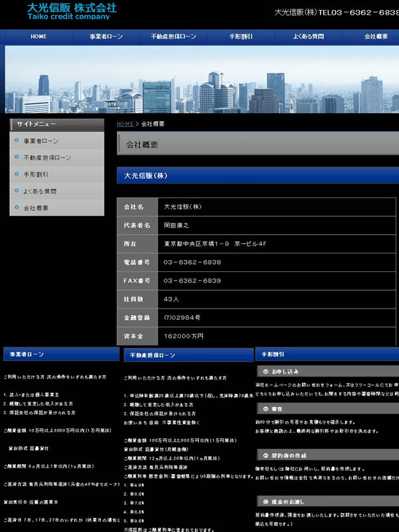Click address 東京都中央区京橋1-9 京一ビル4F
Image resolution: width=399 pixels, height=532 pixels.
[x=215, y=243]
